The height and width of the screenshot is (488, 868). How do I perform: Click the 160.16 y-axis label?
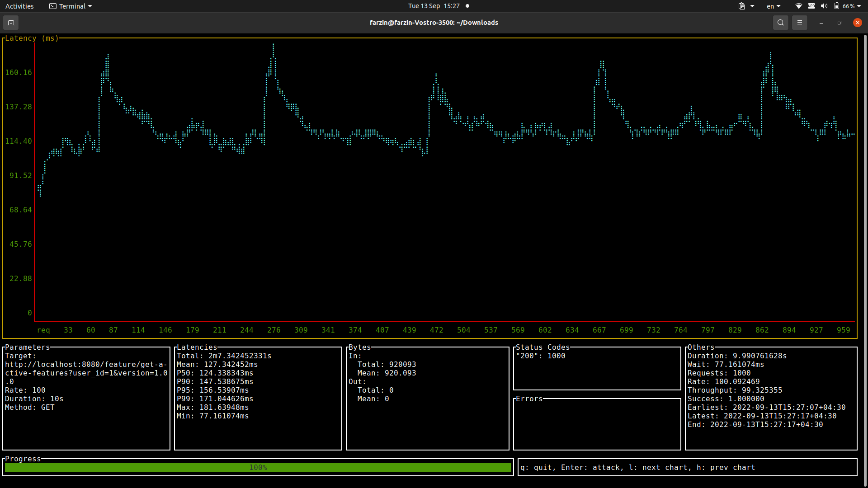19,73
